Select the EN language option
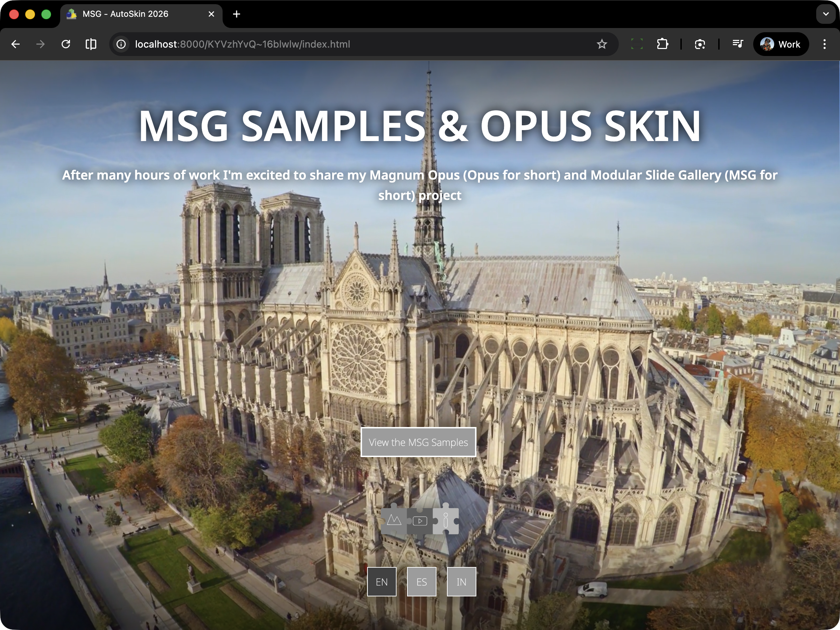Image resolution: width=840 pixels, height=630 pixels. tap(381, 582)
